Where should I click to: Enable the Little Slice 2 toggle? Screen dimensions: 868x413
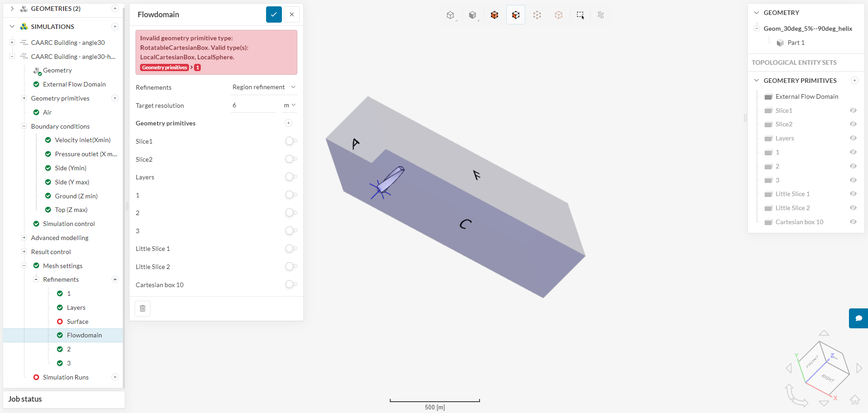291,266
